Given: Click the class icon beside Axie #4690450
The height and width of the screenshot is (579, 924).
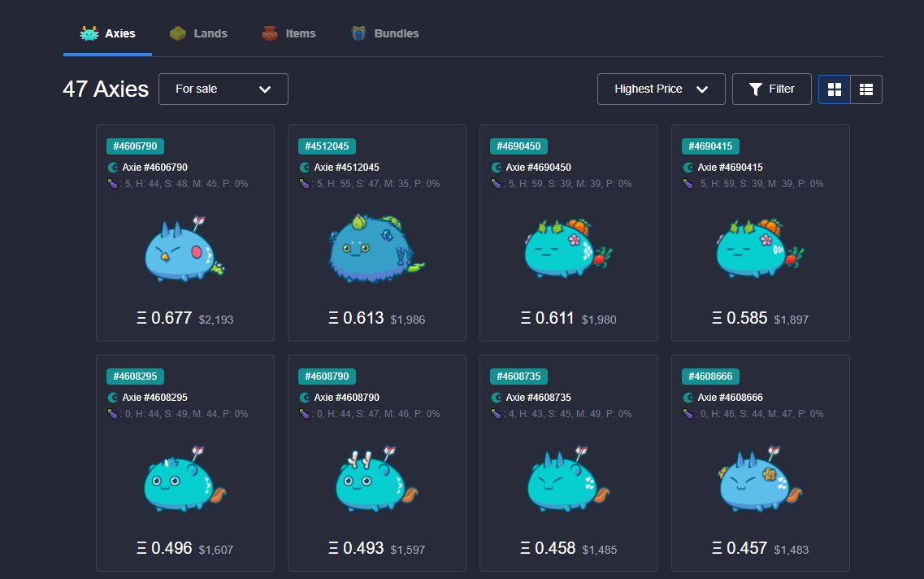Looking at the screenshot, I should pos(497,168).
